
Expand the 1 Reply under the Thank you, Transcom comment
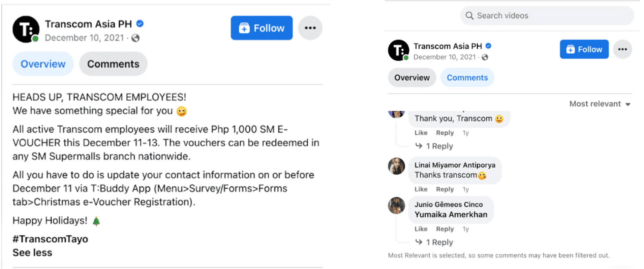click(434, 146)
